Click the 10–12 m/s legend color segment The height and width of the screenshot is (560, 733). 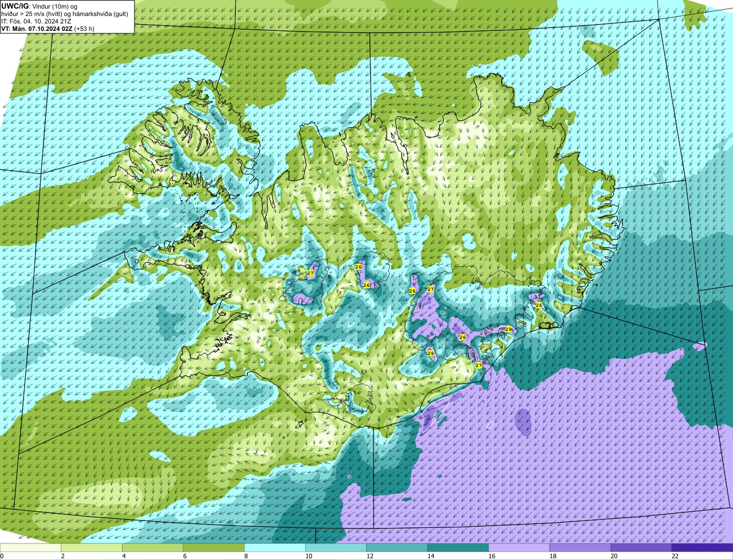pyautogui.click(x=336, y=547)
